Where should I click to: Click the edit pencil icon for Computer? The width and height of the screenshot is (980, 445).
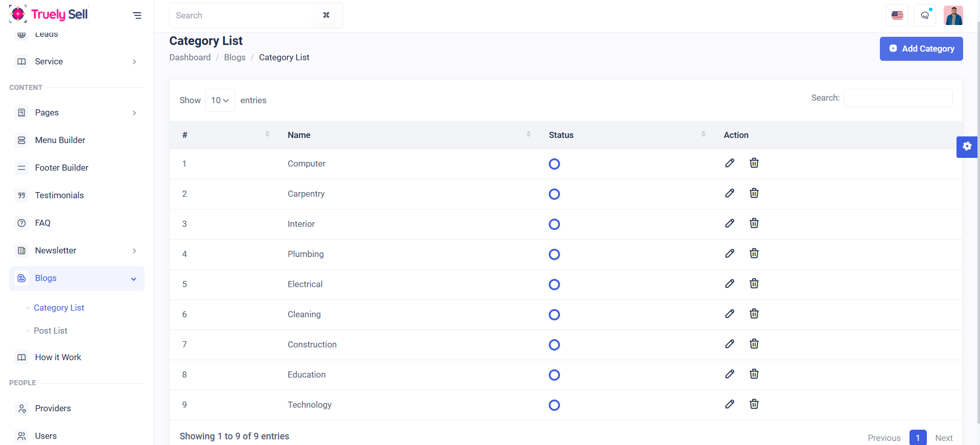click(x=730, y=163)
